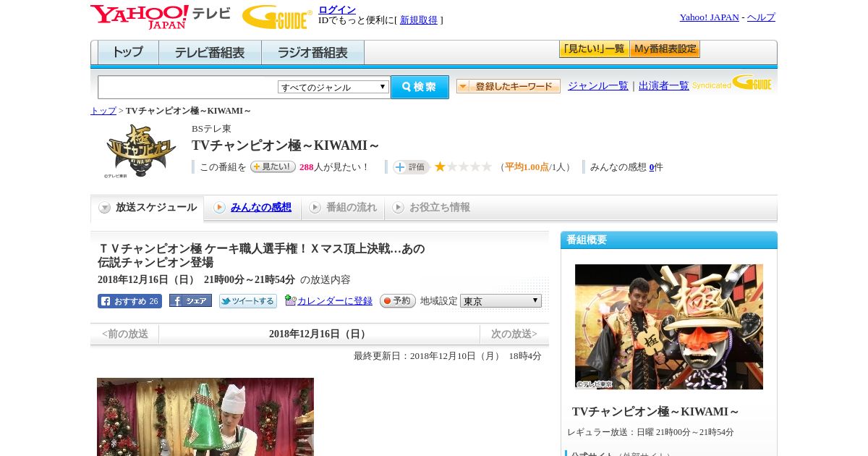This screenshot has width=868, height=456.
Task: Click the トップ breadcrumb link
Action: click(103, 111)
